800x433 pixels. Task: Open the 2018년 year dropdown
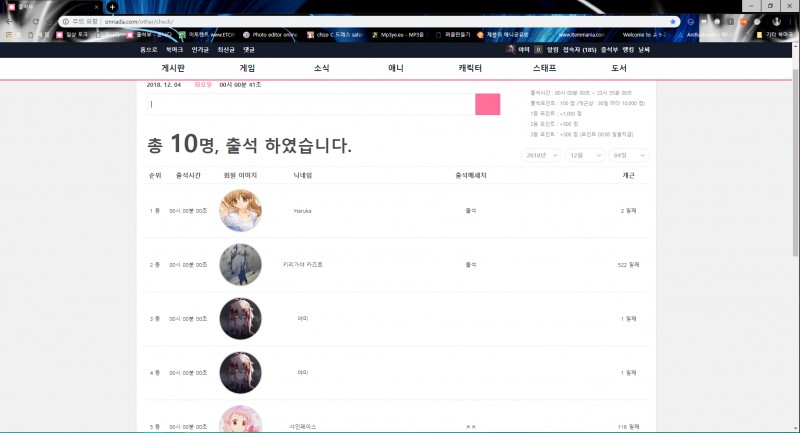click(541, 156)
